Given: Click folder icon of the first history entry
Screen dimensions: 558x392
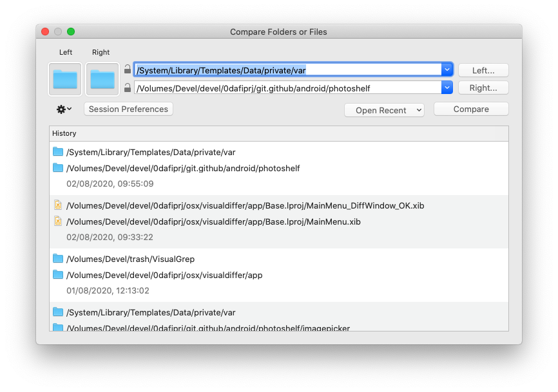Looking at the screenshot, I should [58, 151].
